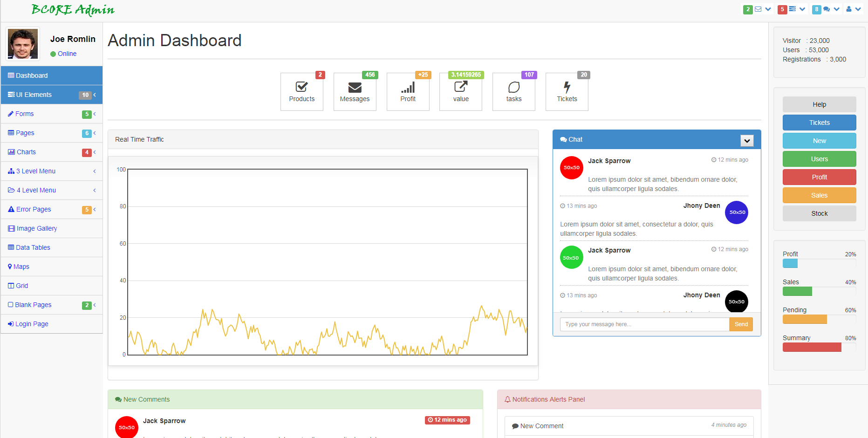Focus the chat message input field
868x438 pixels.
click(644, 324)
